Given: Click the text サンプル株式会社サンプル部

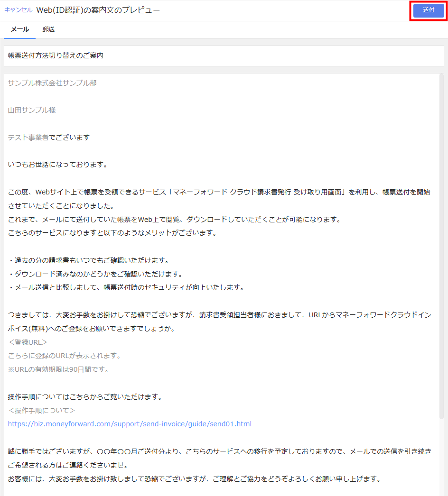Looking at the screenshot, I should point(52,83).
